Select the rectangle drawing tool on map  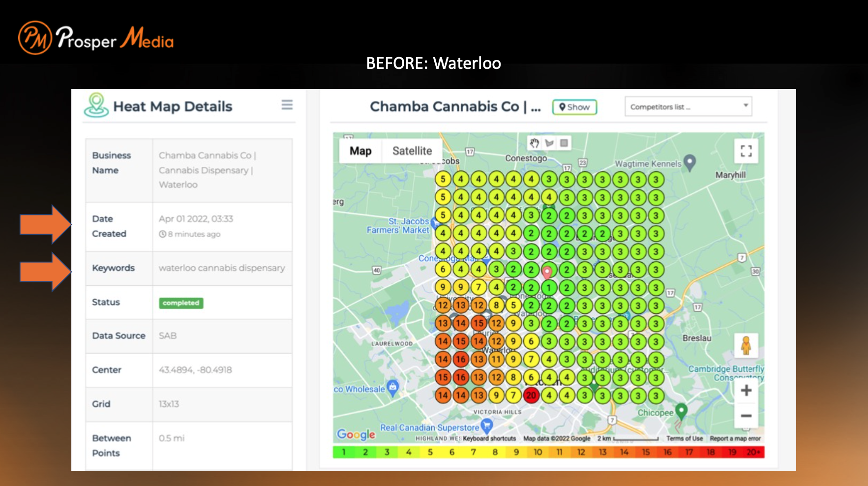pos(564,143)
